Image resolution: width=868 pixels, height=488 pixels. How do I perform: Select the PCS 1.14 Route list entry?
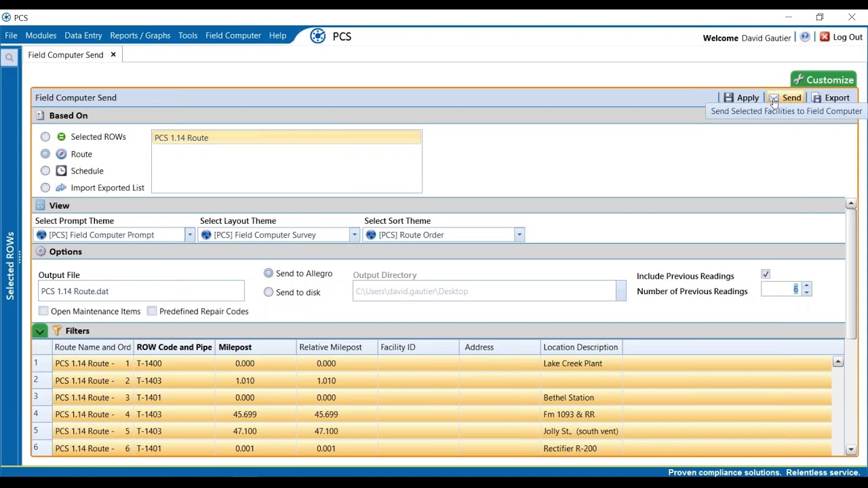(x=287, y=138)
